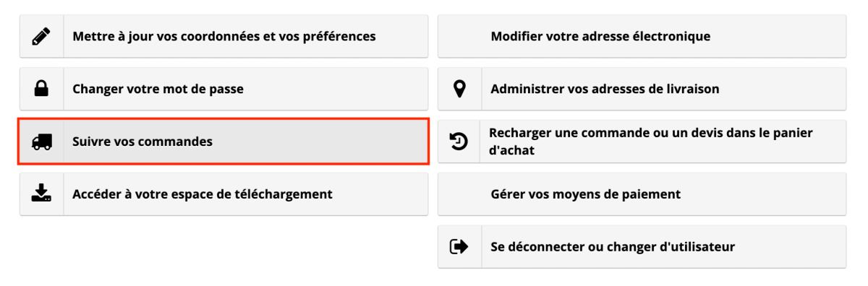
Task: Choose Modifier votre adresse électronique
Action: point(642,36)
